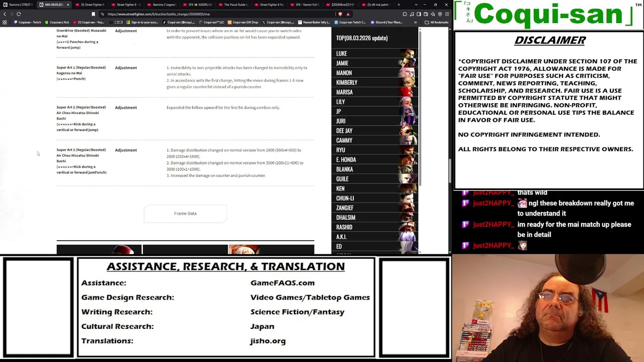Choose JP in the character list
The width and height of the screenshot is (644, 362).
pyautogui.click(x=374, y=112)
